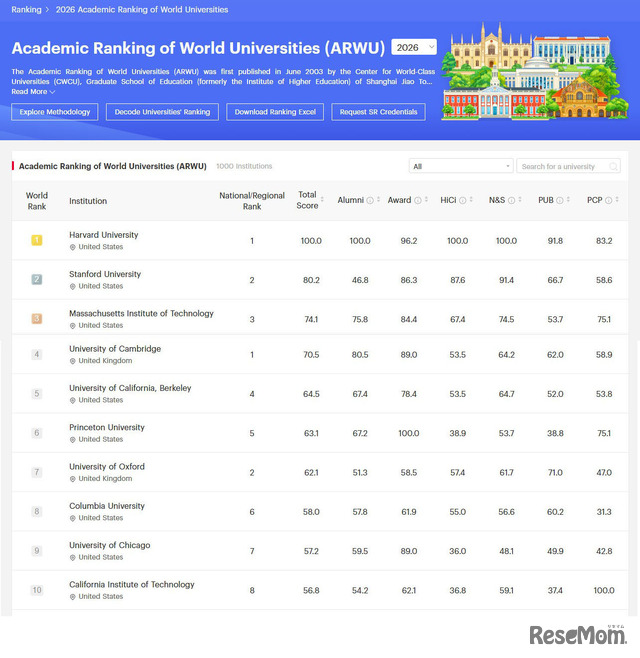
Task: Click Oxford PUB score 71.0
Action: (x=555, y=473)
